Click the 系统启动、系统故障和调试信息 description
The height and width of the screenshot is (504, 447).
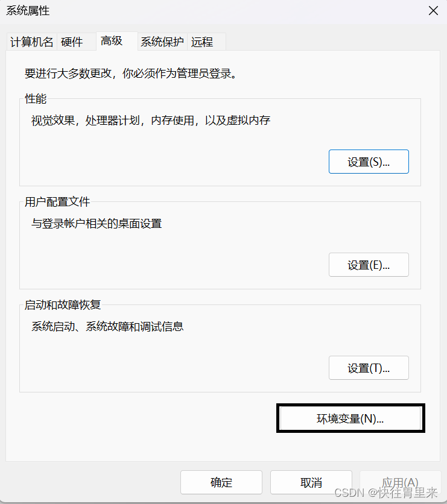[x=107, y=327]
